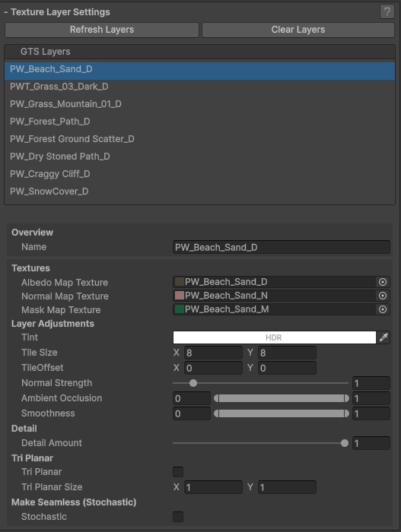The width and height of the screenshot is (401, 532).
Task: Open object picker for Albedo Map Texture
Action: [x=383, y=282]
